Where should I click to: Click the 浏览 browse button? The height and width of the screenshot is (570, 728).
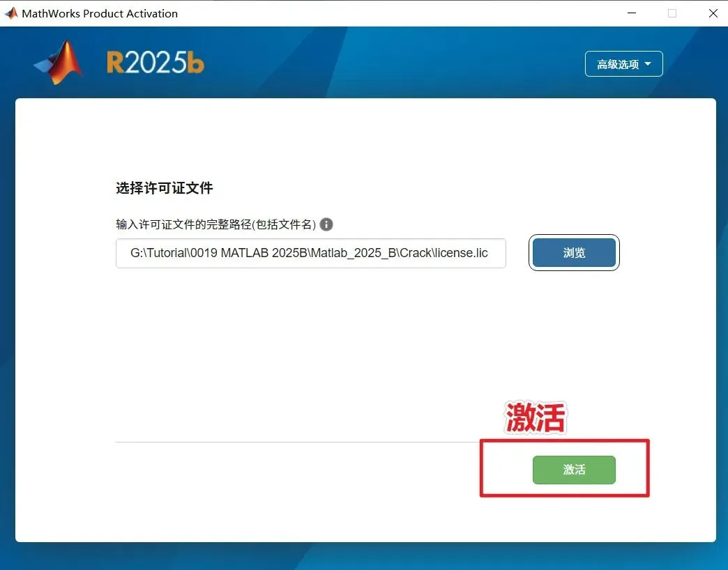click(574, 253)
